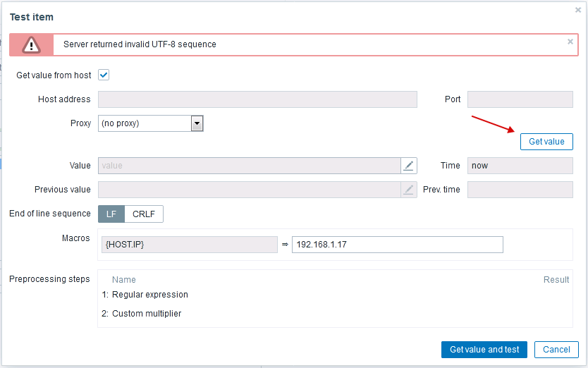588x368 pixels.
Task: Edit the {HOST.IP} macro value field
Action: [397, 245]
